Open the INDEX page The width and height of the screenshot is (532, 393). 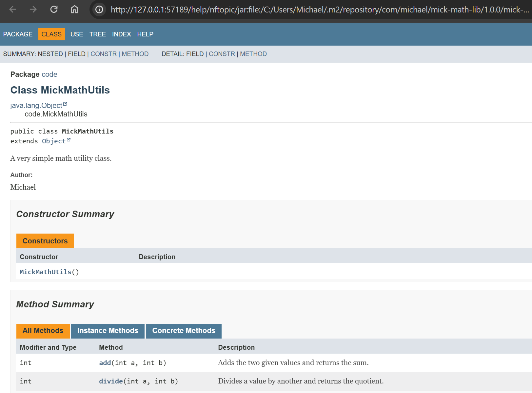click(x=121, y=34)
